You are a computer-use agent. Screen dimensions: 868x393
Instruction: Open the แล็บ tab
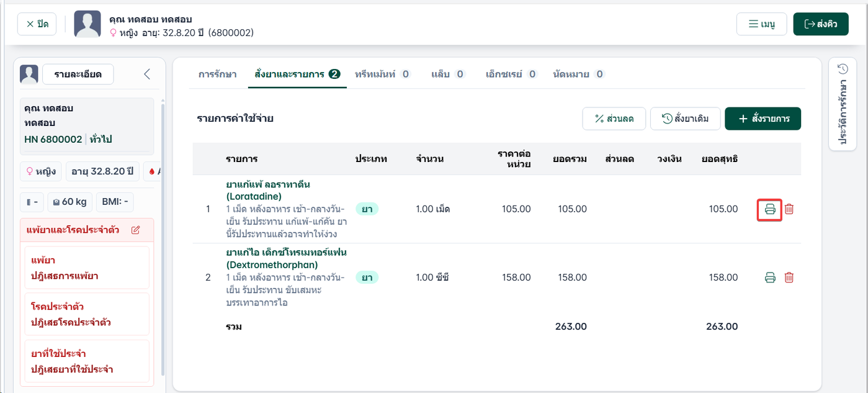pos(448,74)
